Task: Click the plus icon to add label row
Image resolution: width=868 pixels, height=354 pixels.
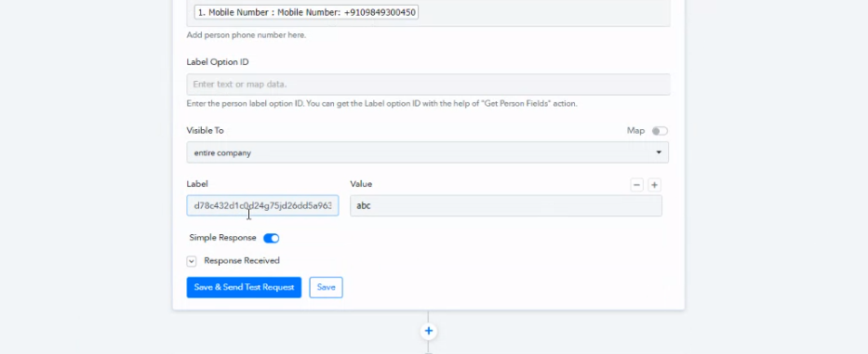Action: pos(654,185)
